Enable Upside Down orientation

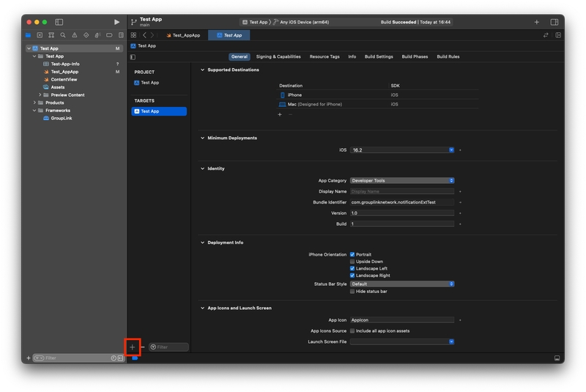pyautogui.click(x=352, y=262)
